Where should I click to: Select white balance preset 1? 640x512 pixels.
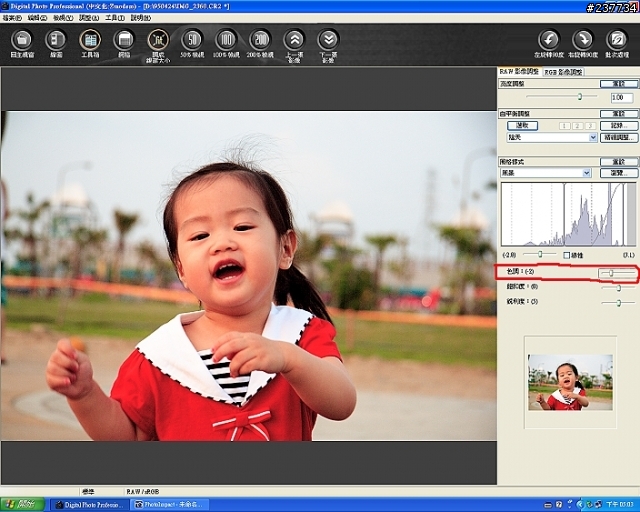point(565,126)
